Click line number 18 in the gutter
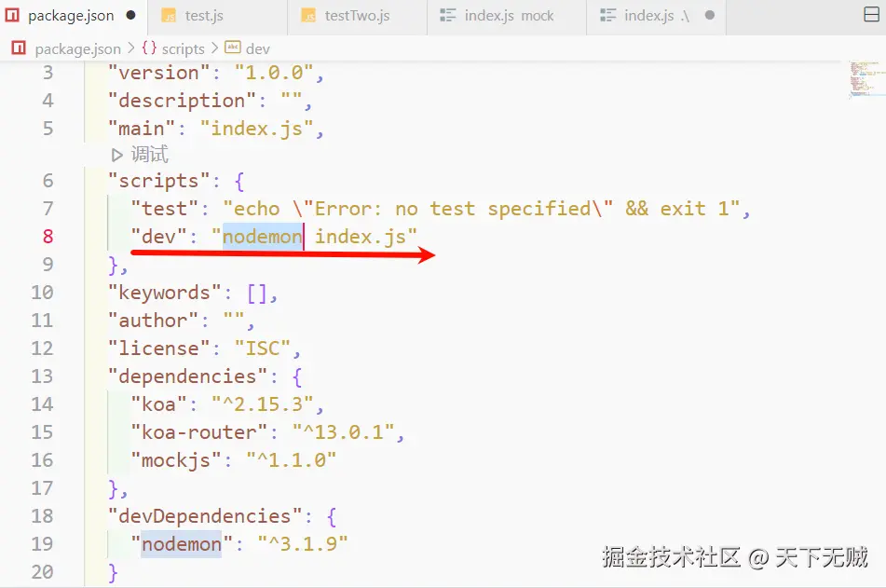886x588 pixels. tap(42, 515)
